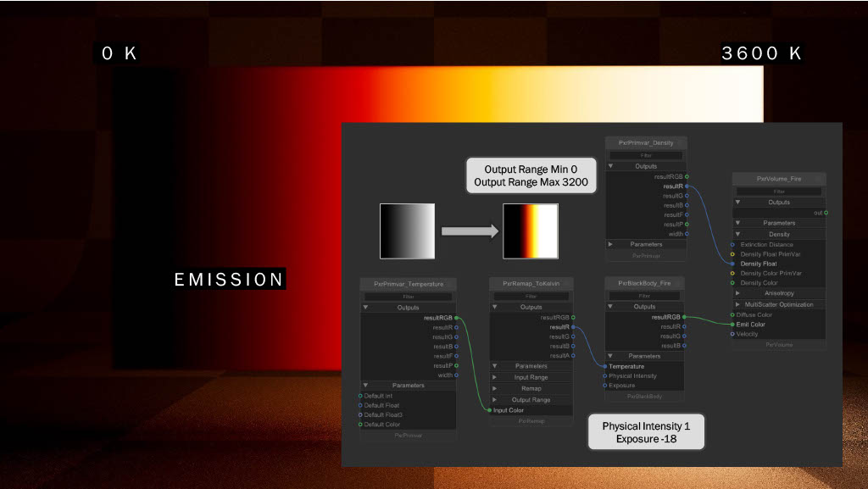
Task: Click resultRGB output port on PxrPrimvar_Temperature
Action: (x=457, y=317)
